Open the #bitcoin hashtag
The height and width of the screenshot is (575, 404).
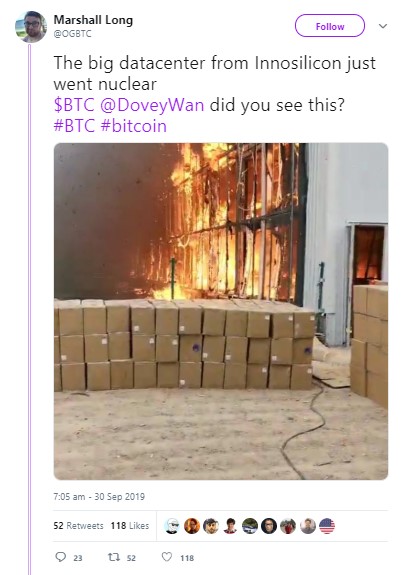133,126
